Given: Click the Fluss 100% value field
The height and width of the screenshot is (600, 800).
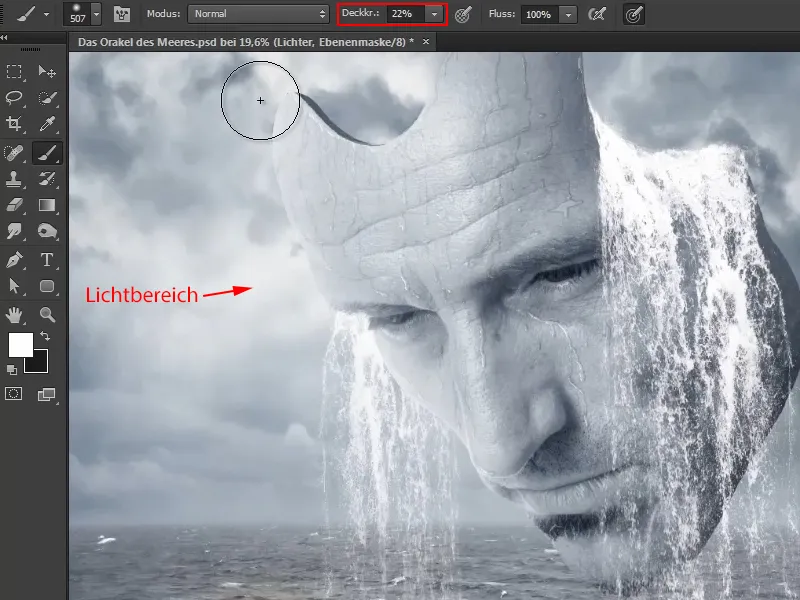Looking at the screenshot, I should (x=540, y=15).
